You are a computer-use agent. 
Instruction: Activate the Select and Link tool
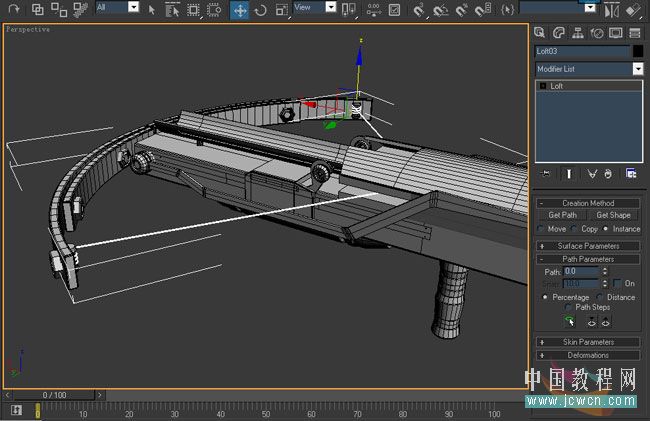pyautogui.click(x=38, y=9)
